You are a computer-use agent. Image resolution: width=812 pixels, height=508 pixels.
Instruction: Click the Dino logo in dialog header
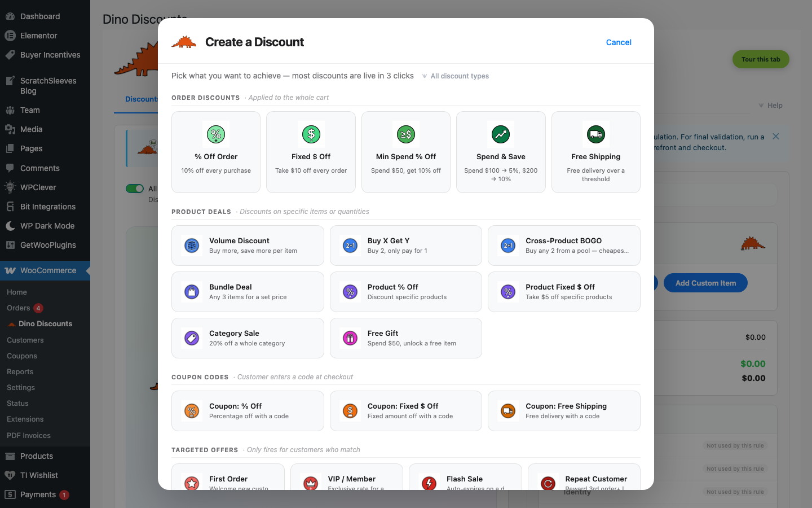click(184, 42)
